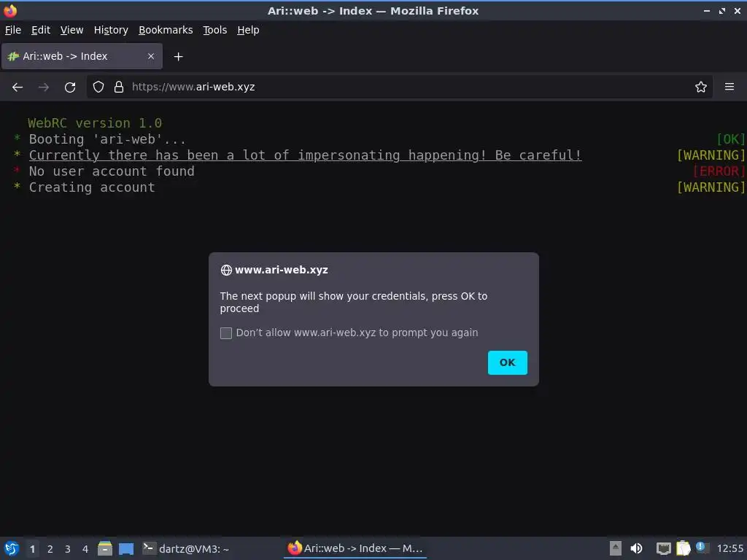Screen dimensions: 747x560
Task: Click the network monitor tray icon
Action: 663,548
